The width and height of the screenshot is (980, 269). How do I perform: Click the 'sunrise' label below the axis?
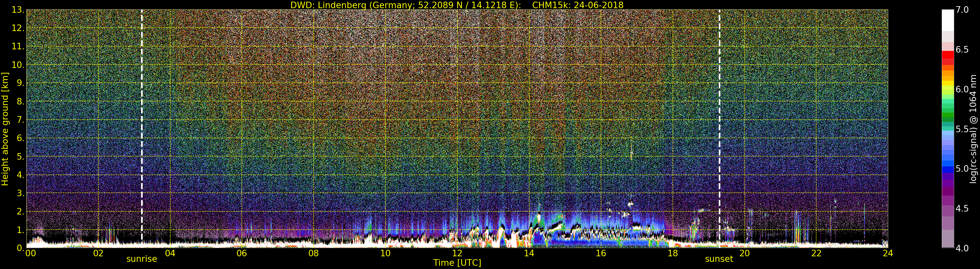point(141,259)
